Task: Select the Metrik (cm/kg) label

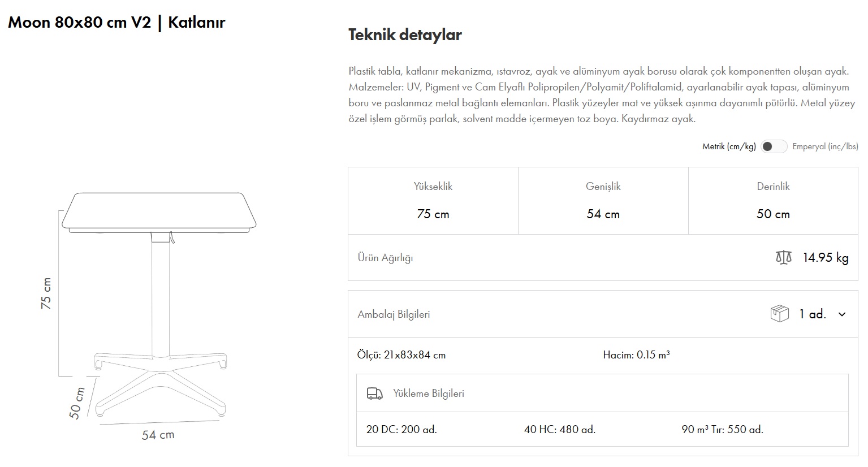Action: pos(729,146)
